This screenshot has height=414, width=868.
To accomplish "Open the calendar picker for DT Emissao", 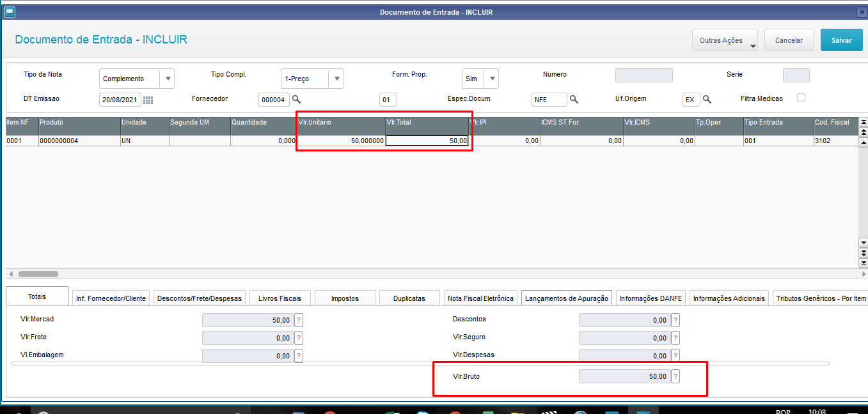I will click(148, 100).
